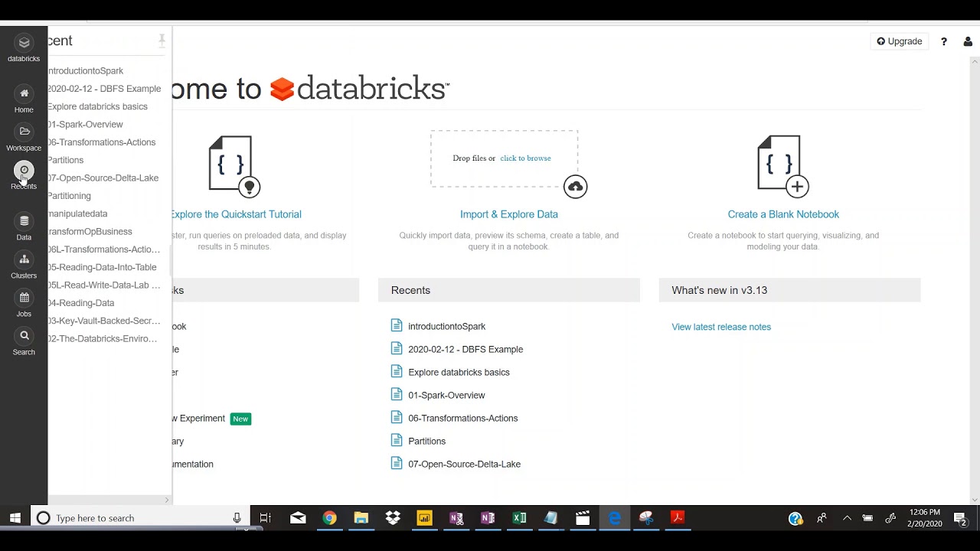The width and height of the screenshot is (980, 551).
Task: Click notebook icon beside 01-Spark-Overview
Action: (396, 394)
